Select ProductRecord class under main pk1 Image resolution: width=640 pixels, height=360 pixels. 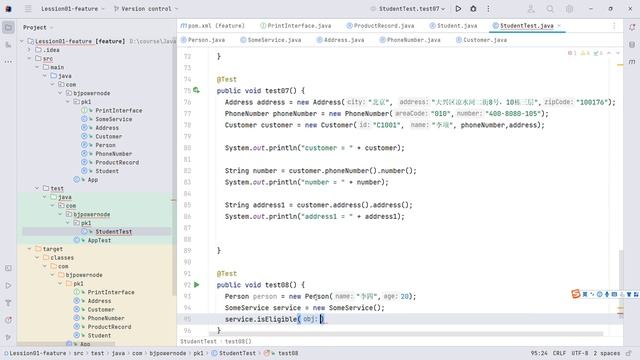coord(117,162)
